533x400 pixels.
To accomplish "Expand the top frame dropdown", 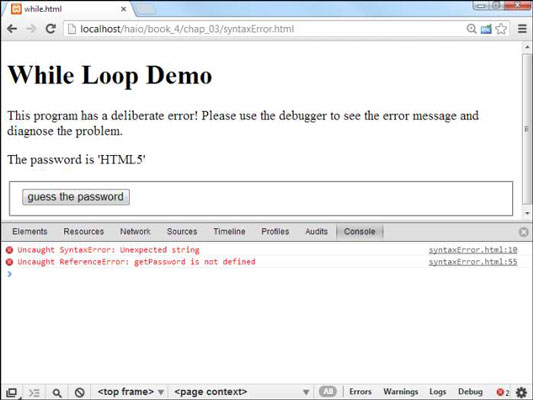I will pos(131,392).
